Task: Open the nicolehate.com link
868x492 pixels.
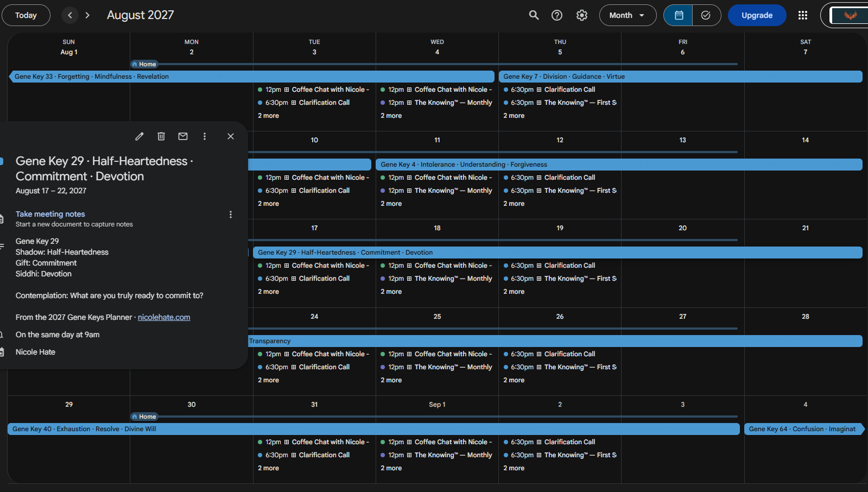Action: [164, 317]
